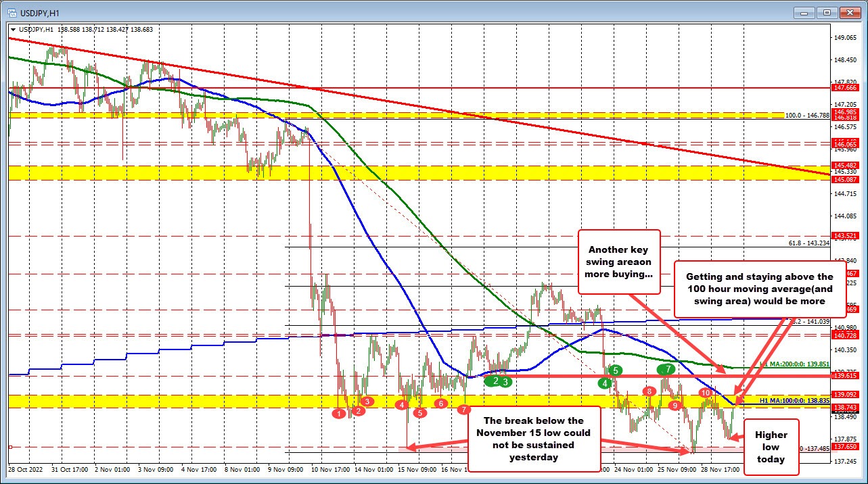
Task: Click the 146.065 red price label
Action: click(x=846, y=145)
